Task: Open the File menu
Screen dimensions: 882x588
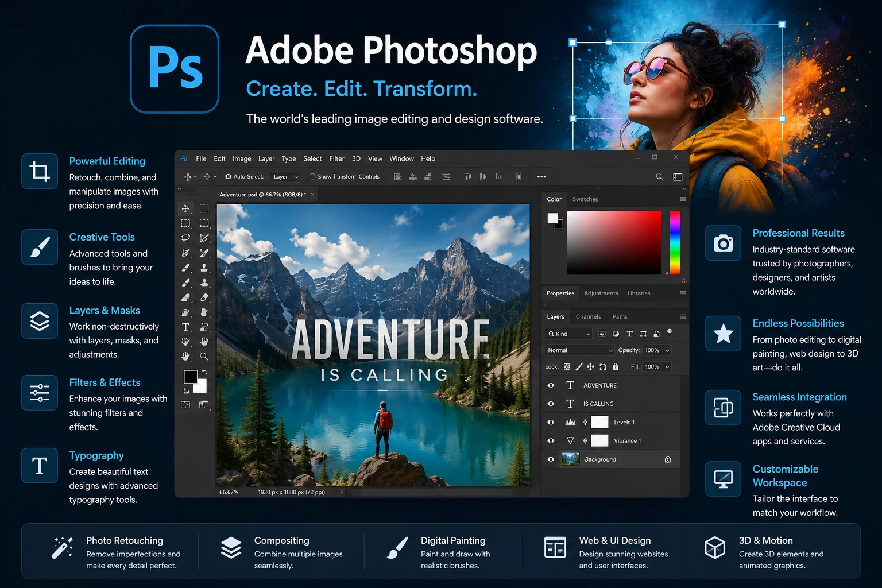Action: point(201,158)
